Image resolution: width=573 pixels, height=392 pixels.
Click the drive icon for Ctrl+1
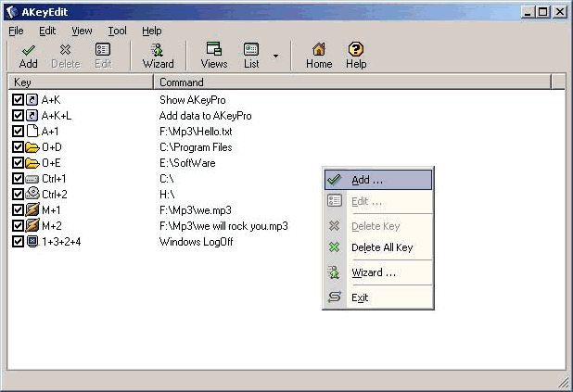pyautogui.click(x=32, y=179)
